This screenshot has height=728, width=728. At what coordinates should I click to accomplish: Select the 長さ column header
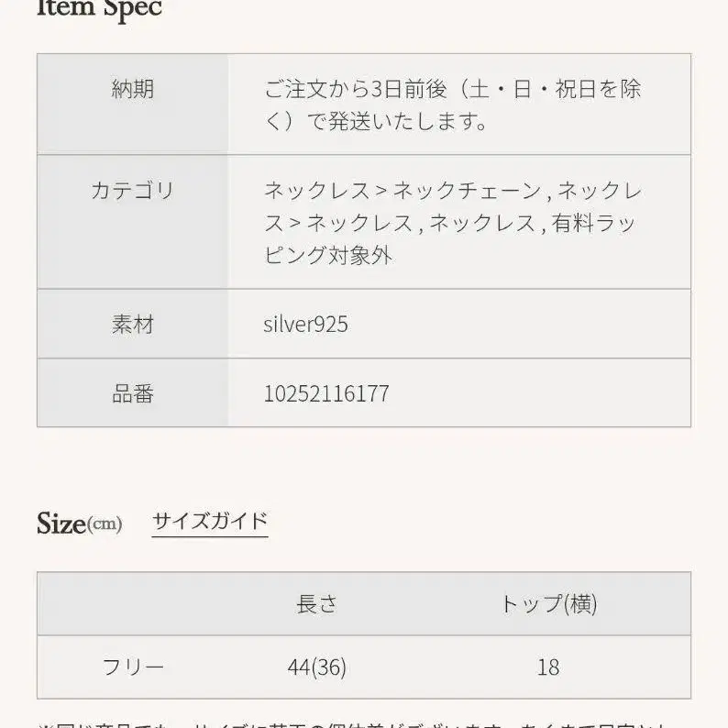(316, 603)
